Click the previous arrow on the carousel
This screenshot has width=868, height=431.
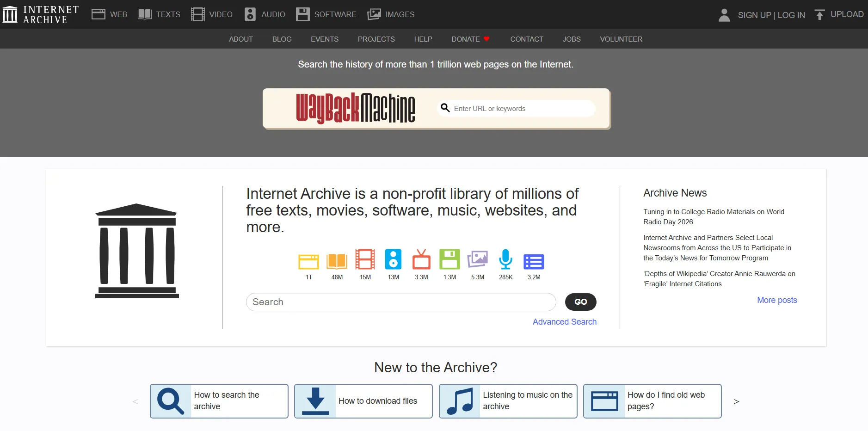[x=135, y=401]
